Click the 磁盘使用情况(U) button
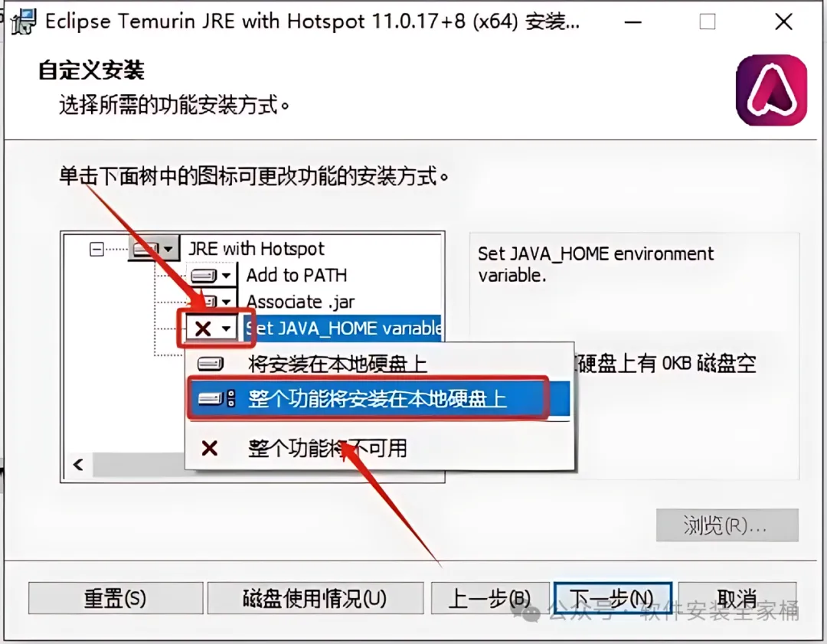Viewport: 827px width, 644px height. click(x=315, y=598)
